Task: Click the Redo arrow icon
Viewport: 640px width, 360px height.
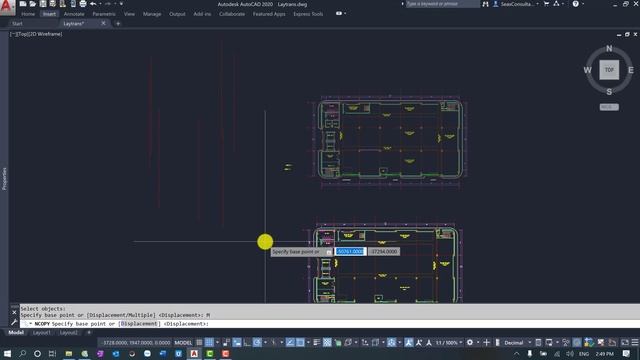Action: pos(108,4)
